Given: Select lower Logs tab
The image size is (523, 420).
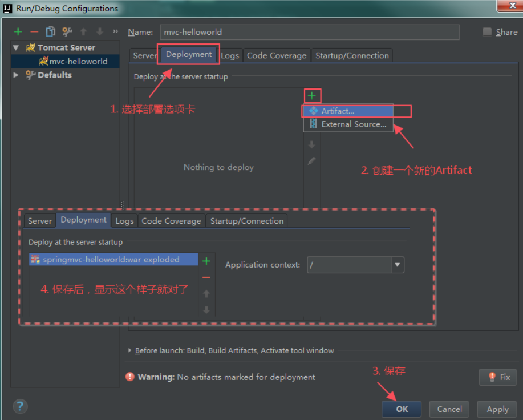Looking at the screenshot, I should (124, 221).
